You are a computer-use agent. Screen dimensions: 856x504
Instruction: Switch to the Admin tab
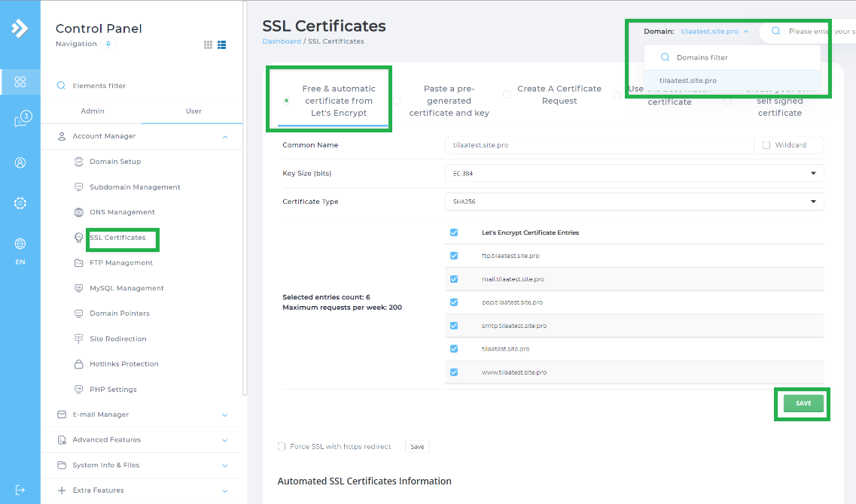(x=93, y=111)
